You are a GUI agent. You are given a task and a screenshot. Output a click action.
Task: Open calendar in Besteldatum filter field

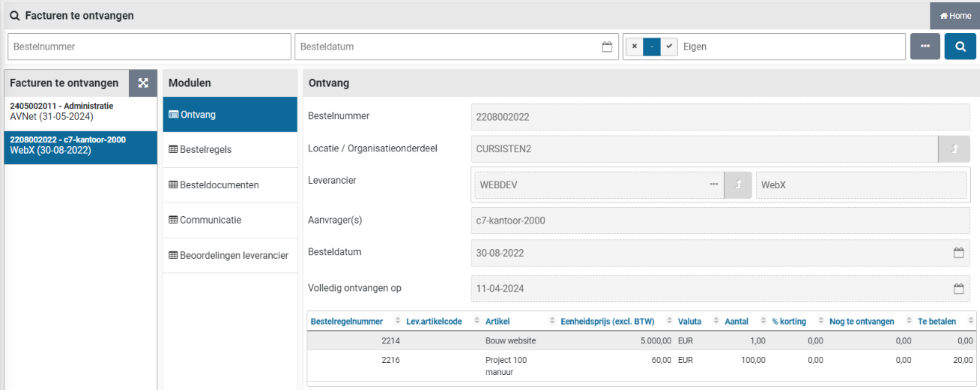point(607,46)
